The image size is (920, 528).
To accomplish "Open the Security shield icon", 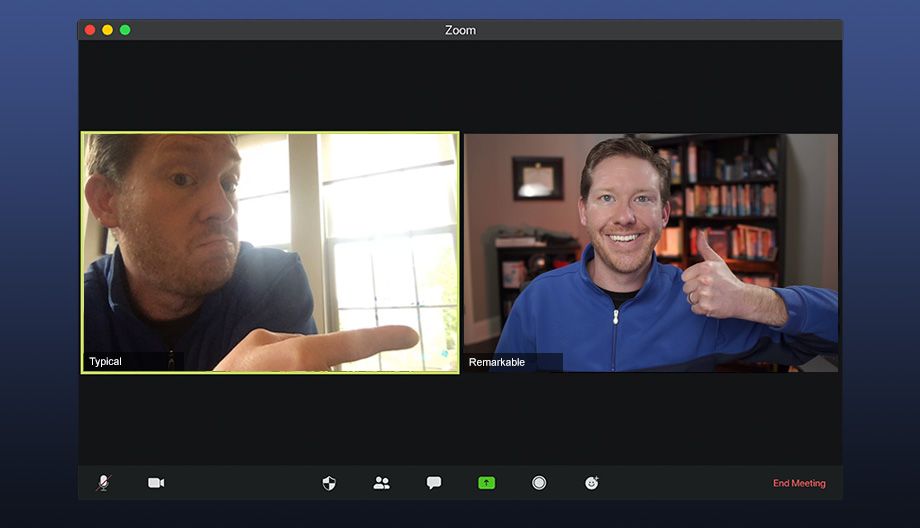I will [329, 483].
